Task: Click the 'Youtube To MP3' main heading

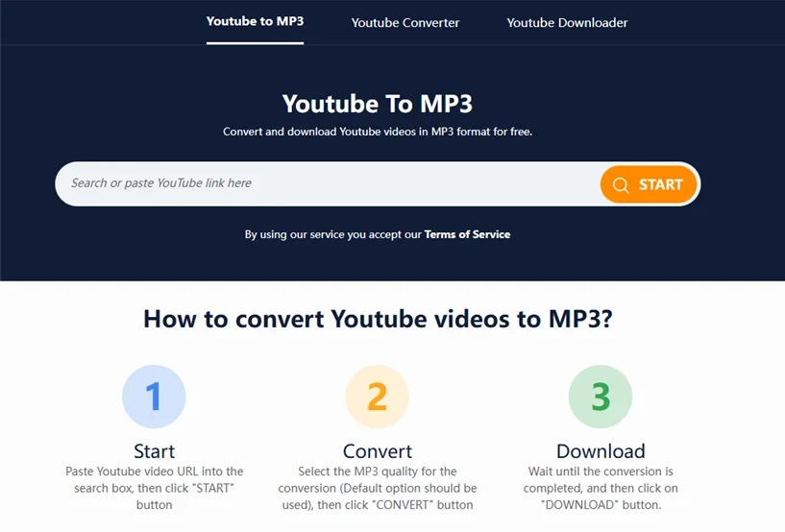Action: pos(378,104)
